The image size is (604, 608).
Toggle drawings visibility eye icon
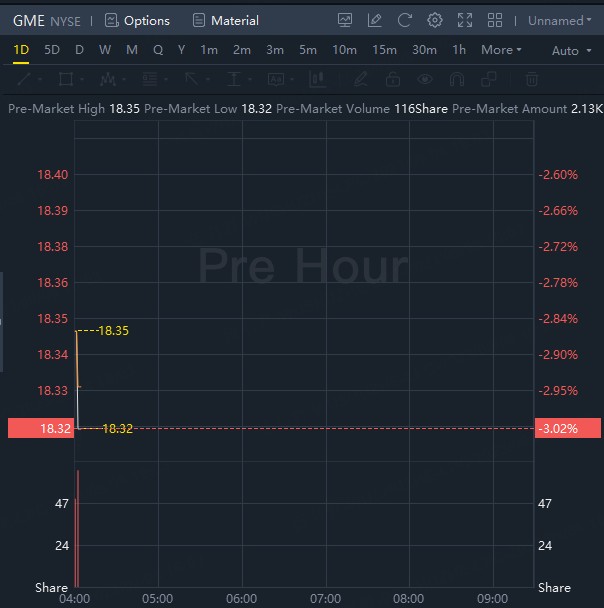[x=425, y=79]
